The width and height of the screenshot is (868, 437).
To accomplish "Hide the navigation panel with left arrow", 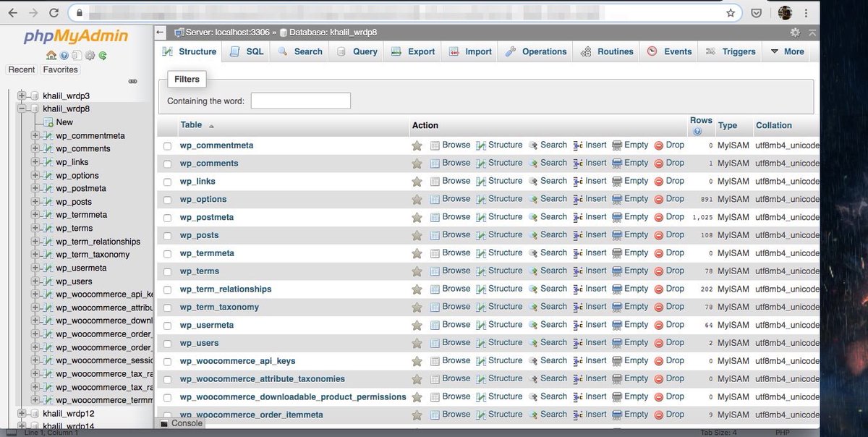I will [161, 33].
